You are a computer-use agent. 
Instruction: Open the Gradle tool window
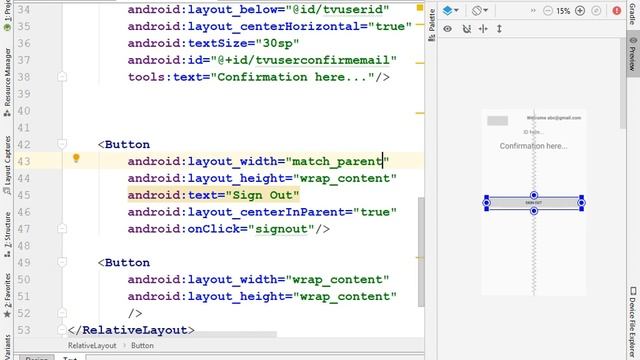[633, 13]
